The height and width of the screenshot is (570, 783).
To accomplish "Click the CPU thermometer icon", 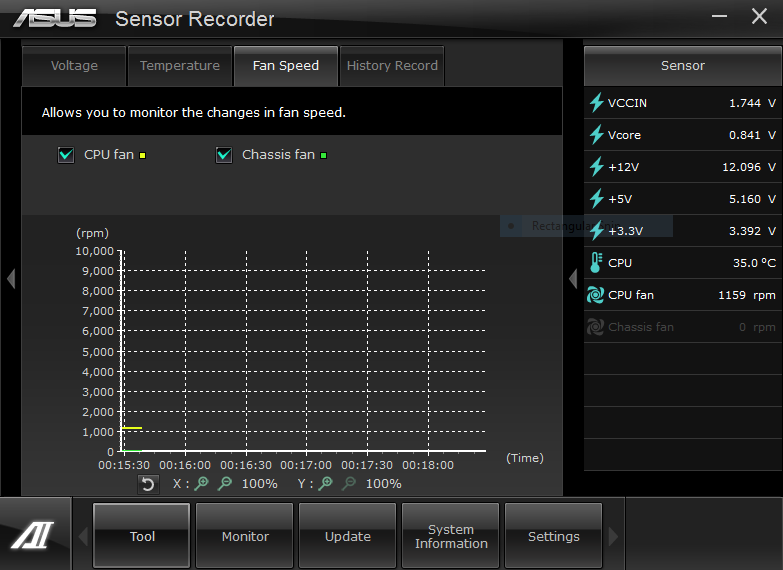I will tap(596, 262).
